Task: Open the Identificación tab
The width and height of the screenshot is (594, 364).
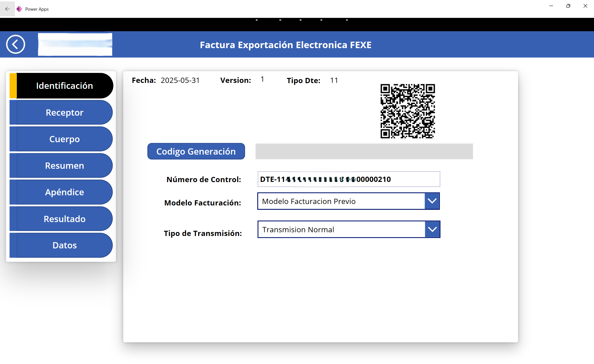Action: click(x=64, y=86)
